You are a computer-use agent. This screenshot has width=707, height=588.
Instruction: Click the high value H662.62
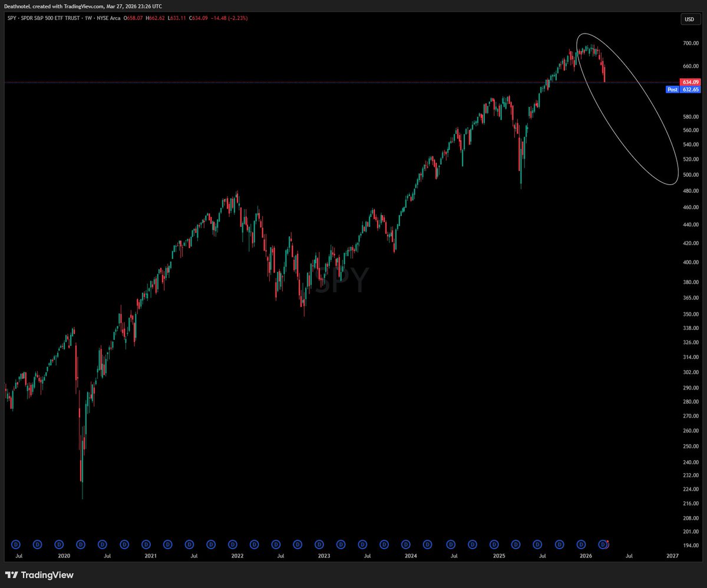pyautogui.click(x=154, y=18)
